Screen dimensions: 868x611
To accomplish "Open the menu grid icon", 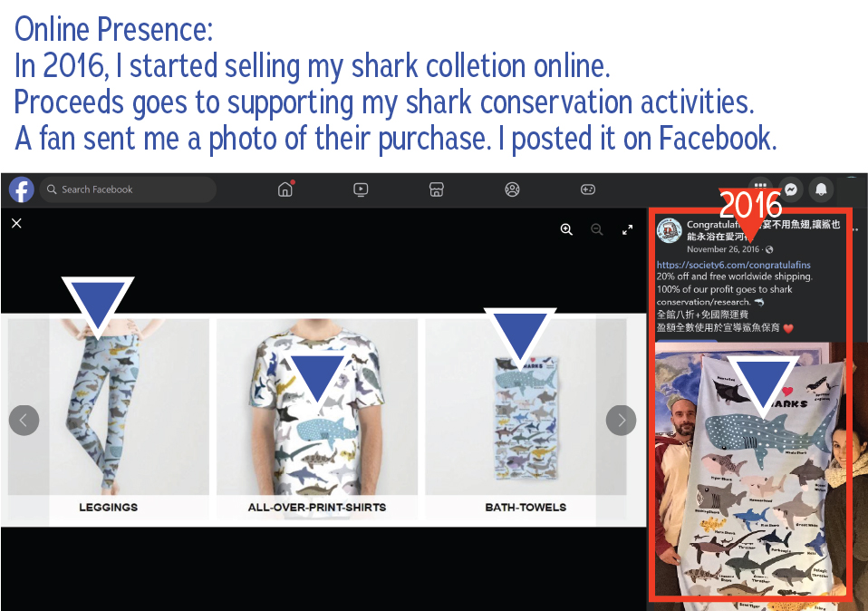I will click(760, 184).
